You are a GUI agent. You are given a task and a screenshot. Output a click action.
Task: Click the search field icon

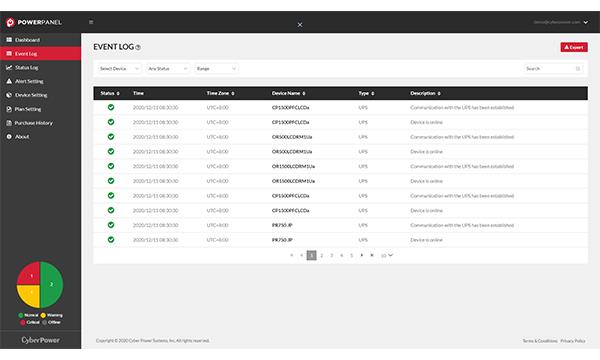[x=578, y=68]
